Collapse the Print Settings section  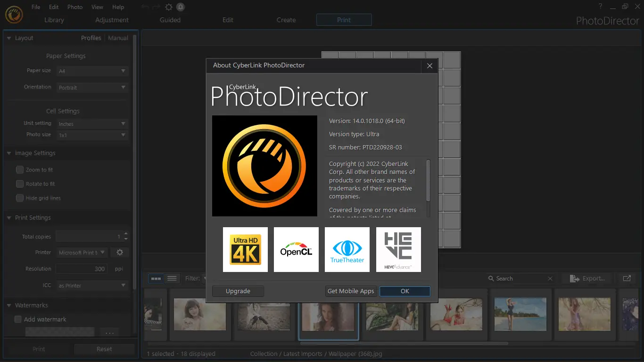pos(9,218)
